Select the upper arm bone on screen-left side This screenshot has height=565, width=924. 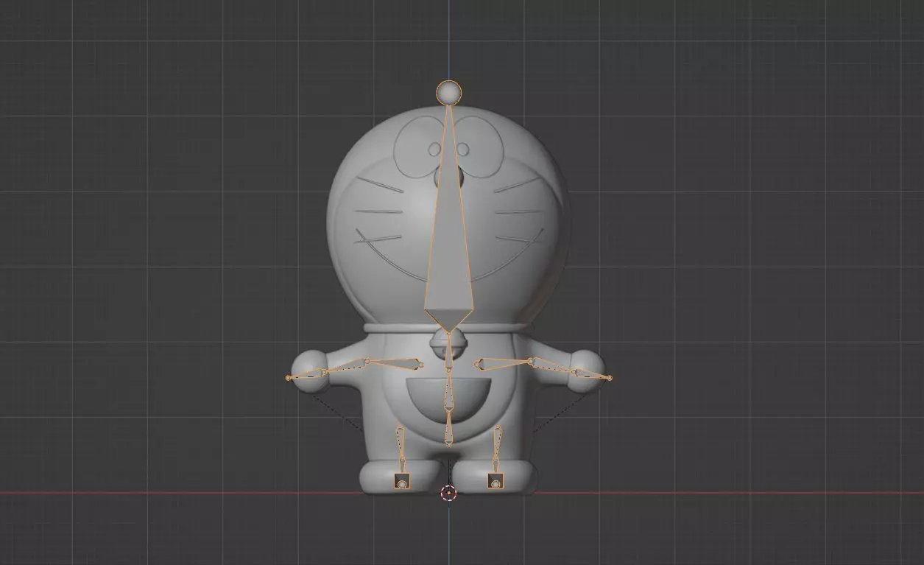click(394, 362)
